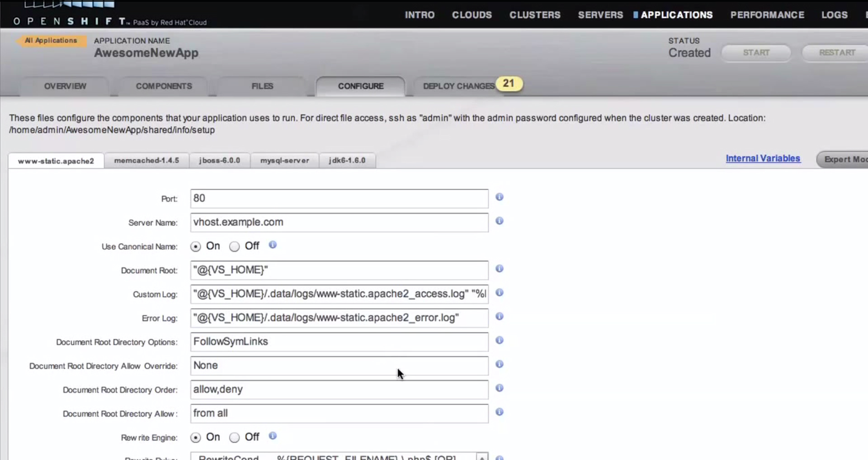The image size is (868, 460).
Task: Open the DEPLOY CHANGES tab
Action: (x=458, y=86)
